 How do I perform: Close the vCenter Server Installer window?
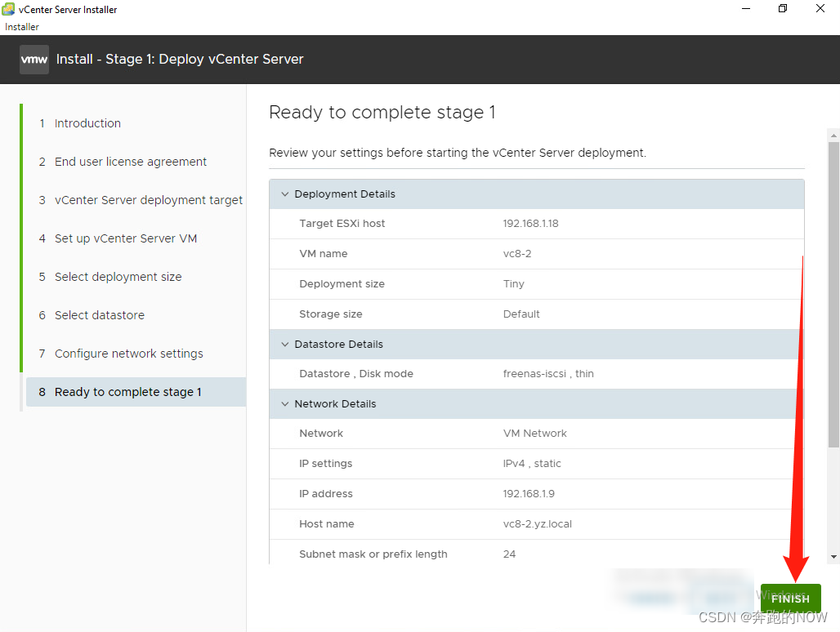[x=820, y=8]
